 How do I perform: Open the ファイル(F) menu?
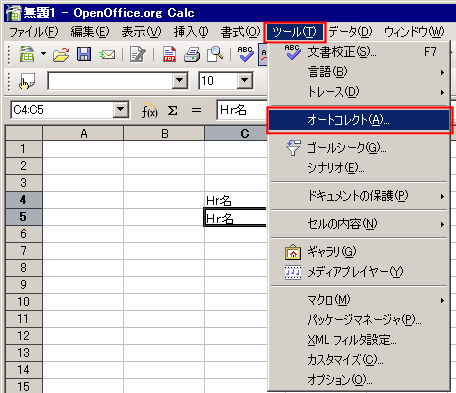coord(34,32)
